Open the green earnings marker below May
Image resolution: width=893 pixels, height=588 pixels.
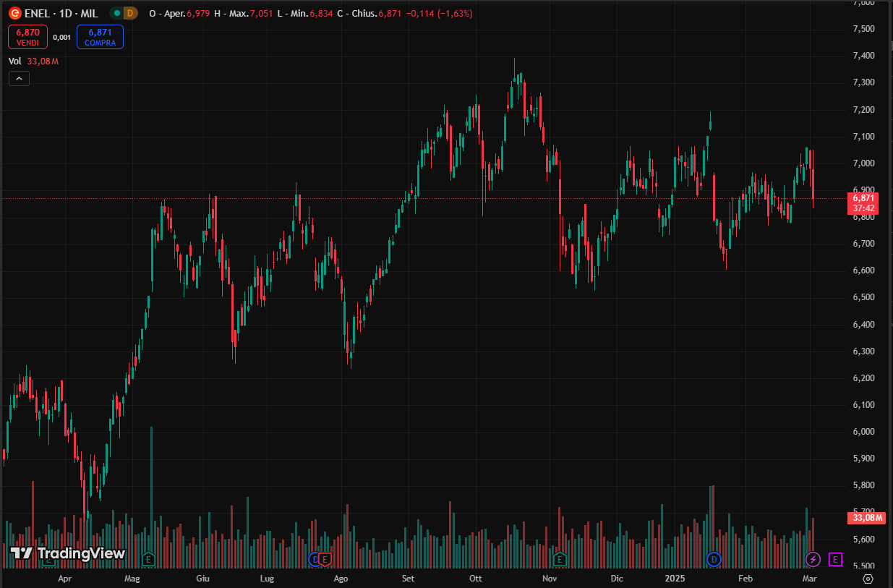pos(149,558)
